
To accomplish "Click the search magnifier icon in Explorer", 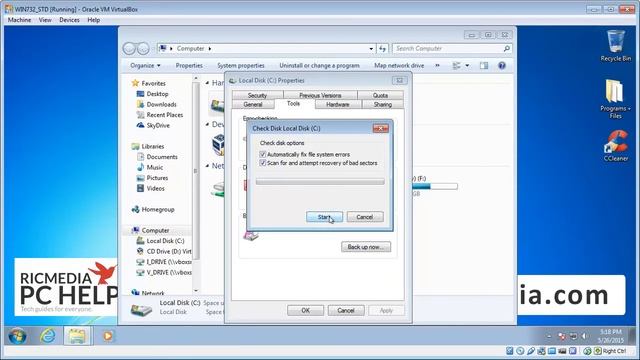I will pyautogui.click(x=507, y=49).
